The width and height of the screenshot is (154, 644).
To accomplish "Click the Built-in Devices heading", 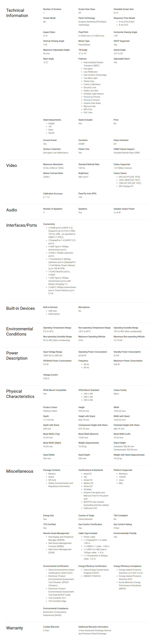I will (x=20, y=308).
